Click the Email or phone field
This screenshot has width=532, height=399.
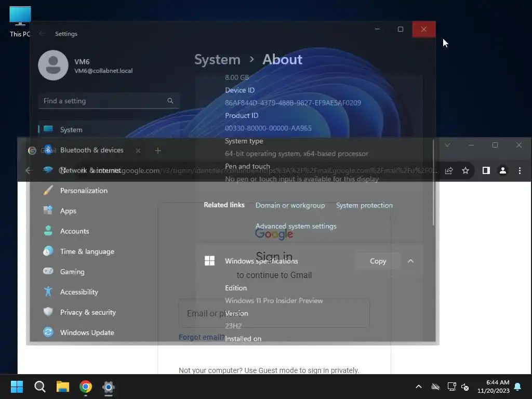click(274, 313)
